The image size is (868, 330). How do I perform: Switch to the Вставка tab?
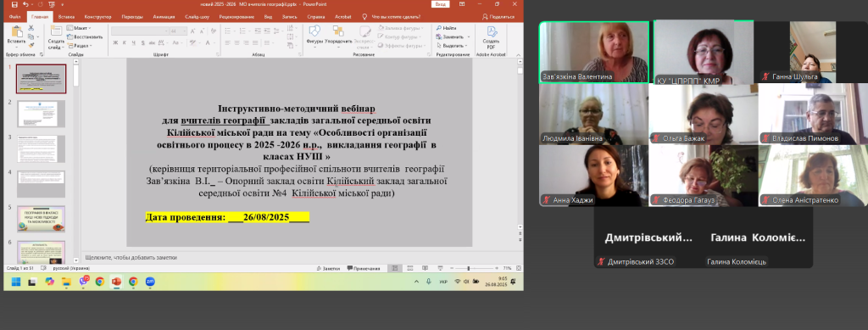pyautogui.click(x=66, y=17)
